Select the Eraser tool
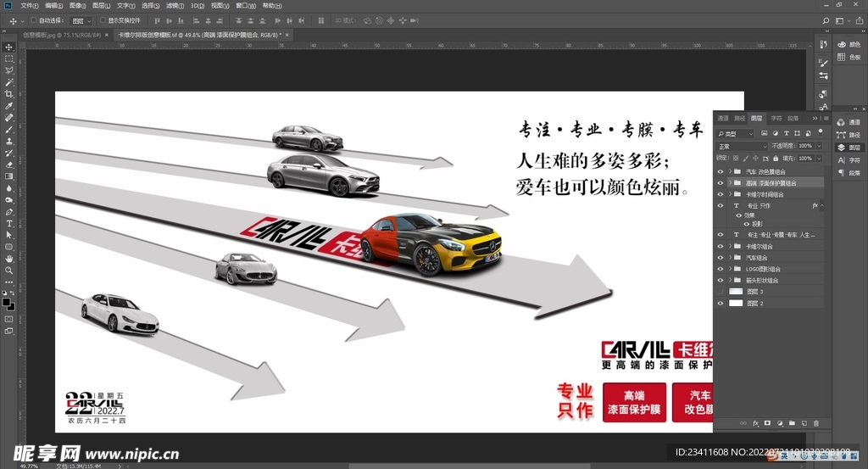868x469 pixels. tap(8, 165)
